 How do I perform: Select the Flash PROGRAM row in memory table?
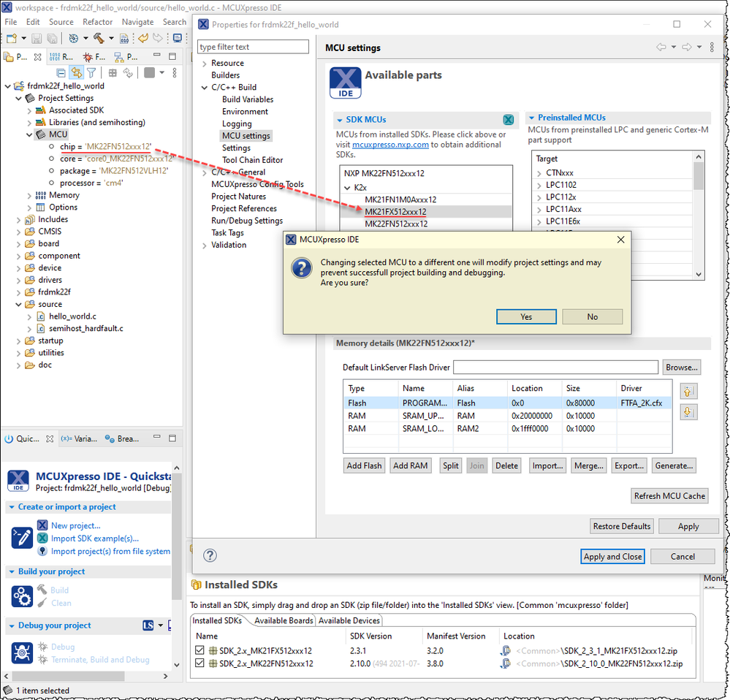(507, 403)
